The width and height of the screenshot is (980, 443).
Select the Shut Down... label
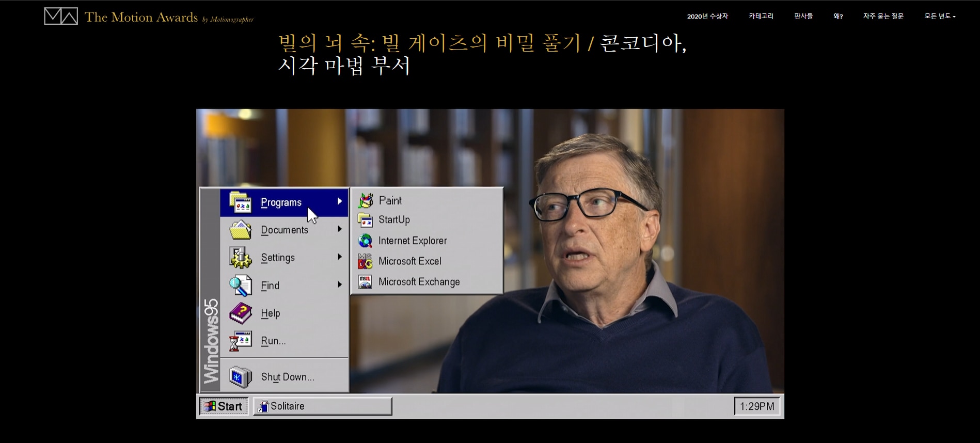(x=288, y=377)
